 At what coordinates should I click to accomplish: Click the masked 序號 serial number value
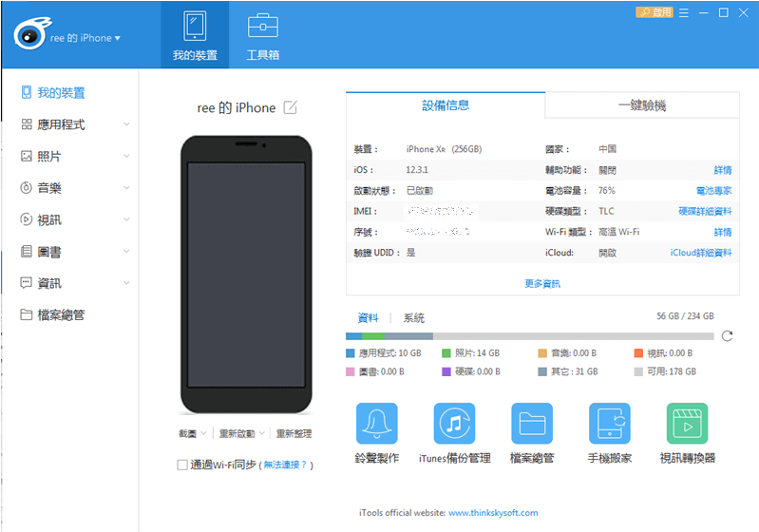tap(438, 232)
